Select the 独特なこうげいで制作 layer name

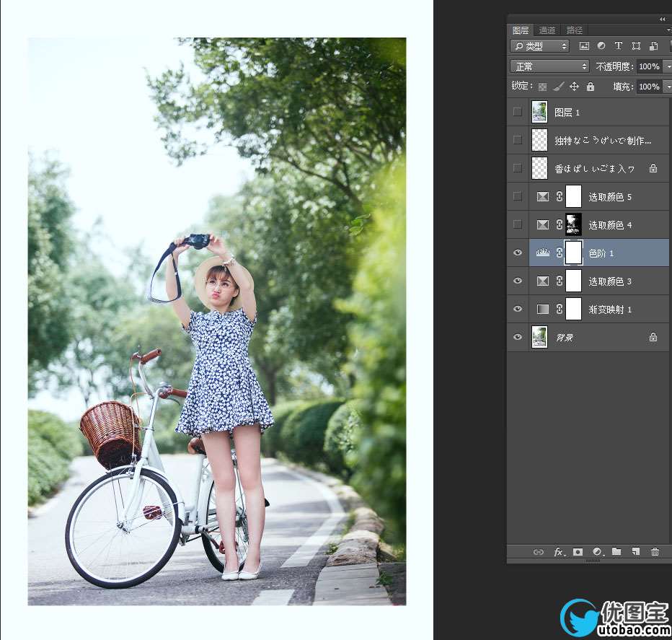603,140
